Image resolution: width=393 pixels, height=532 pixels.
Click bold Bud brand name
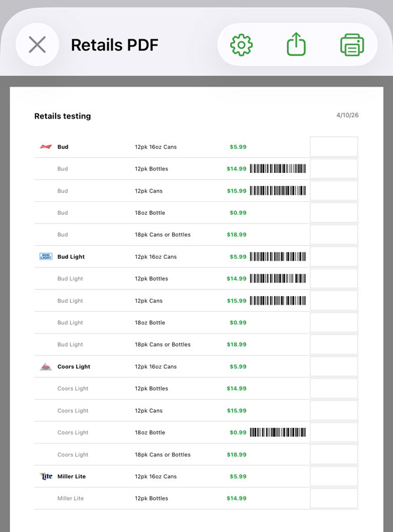pyautogui.click(x=63, y=147)
